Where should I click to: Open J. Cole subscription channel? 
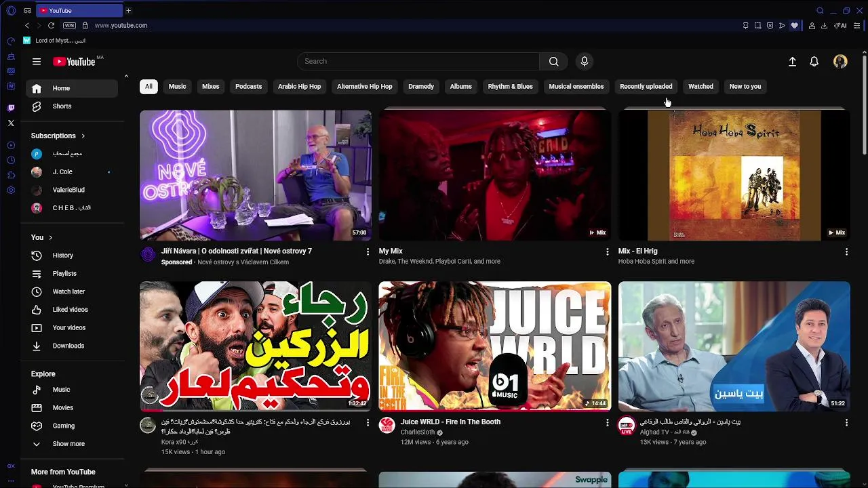72,172
